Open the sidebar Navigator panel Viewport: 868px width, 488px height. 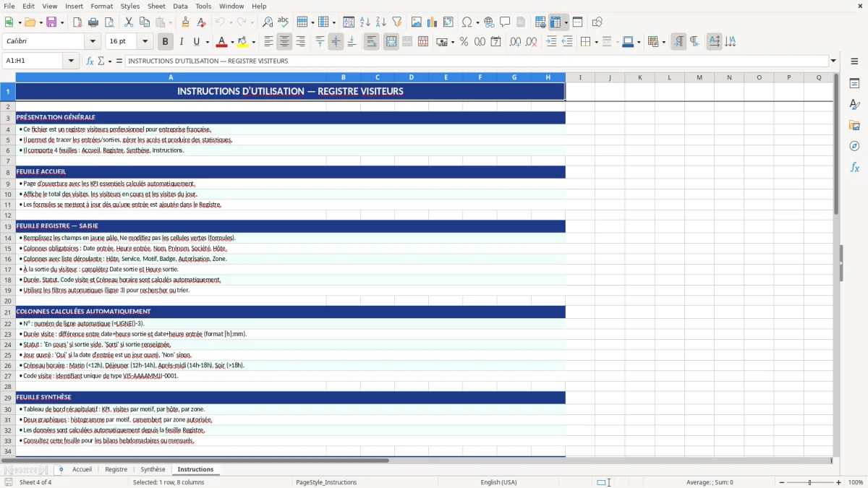point(854,146)
